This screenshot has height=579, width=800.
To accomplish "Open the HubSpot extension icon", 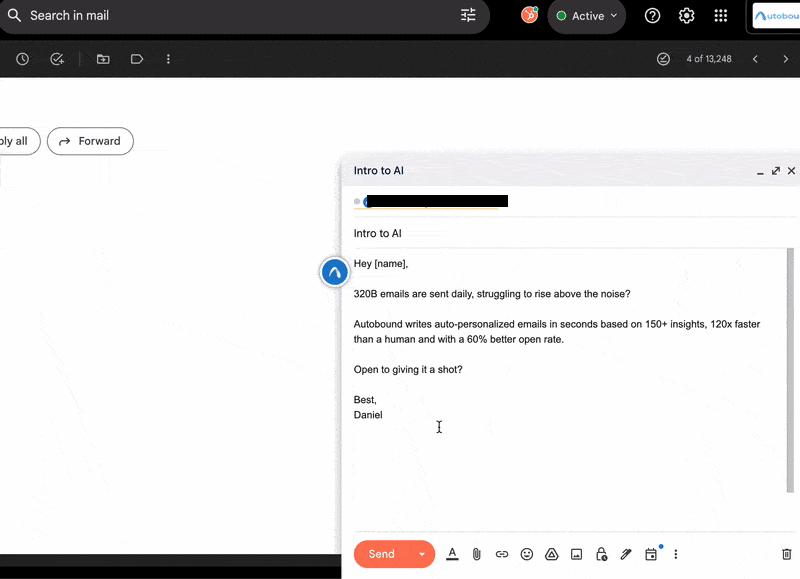I will click(x=530, y=15).
